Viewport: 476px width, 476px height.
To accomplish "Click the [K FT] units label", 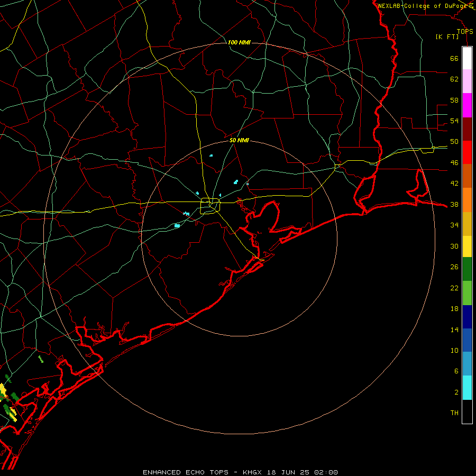I will click(447, 37).
